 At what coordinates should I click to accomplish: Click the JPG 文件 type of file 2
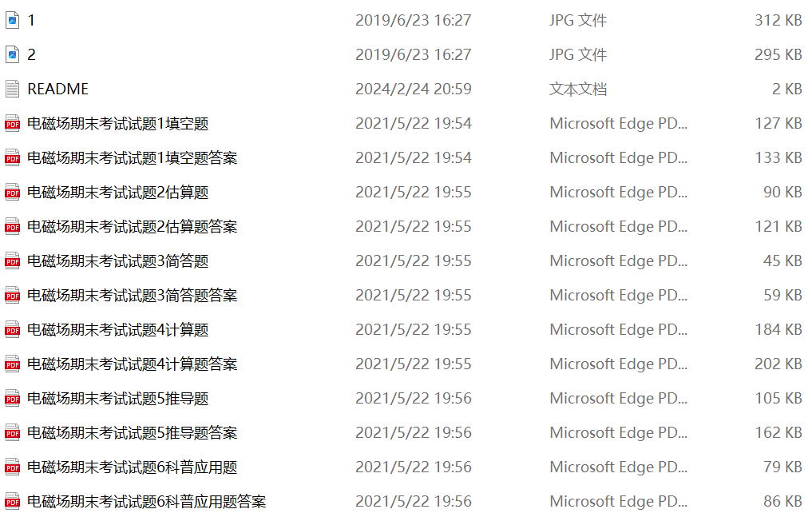(578, 54)
